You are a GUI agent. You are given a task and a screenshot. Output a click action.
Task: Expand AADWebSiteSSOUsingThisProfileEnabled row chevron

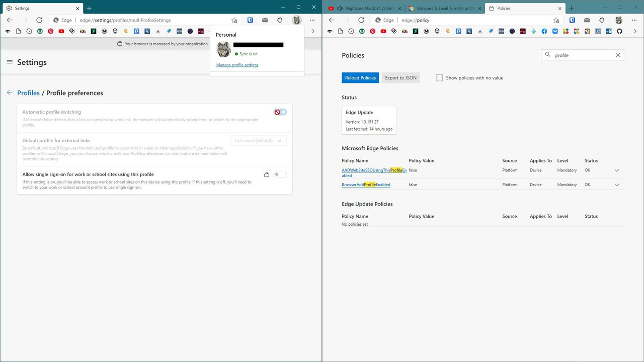[617, 170]
